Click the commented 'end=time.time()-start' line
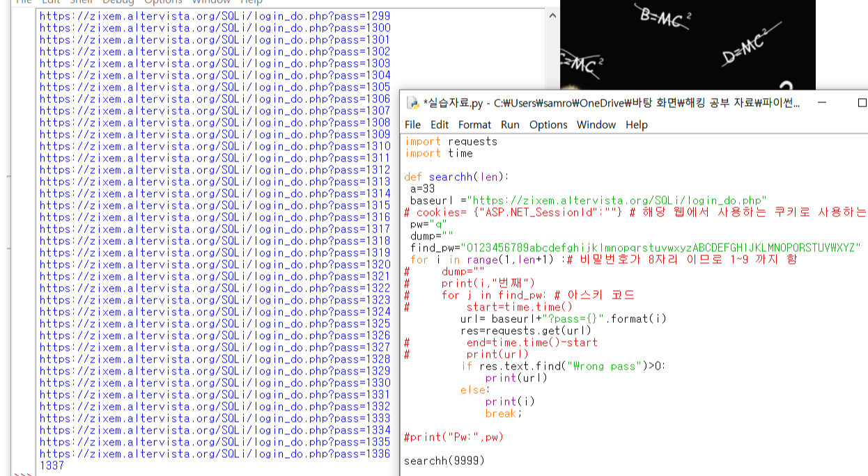Viewport: 868px width, 476px height. tap(501, 342)
